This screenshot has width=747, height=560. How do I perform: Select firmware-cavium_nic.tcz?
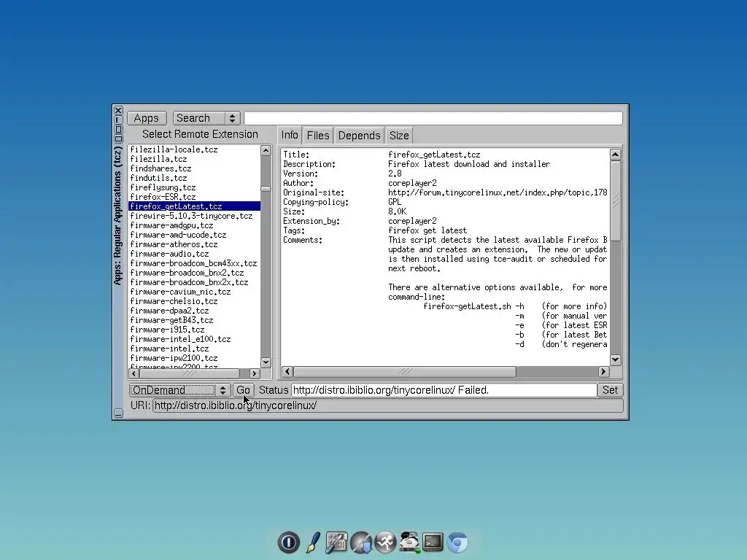[194, 292]
